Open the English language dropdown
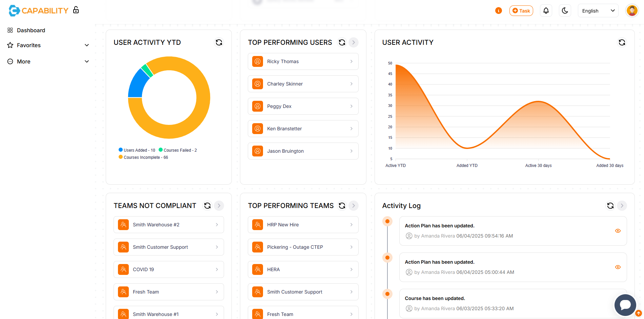 tap(598, 11)
